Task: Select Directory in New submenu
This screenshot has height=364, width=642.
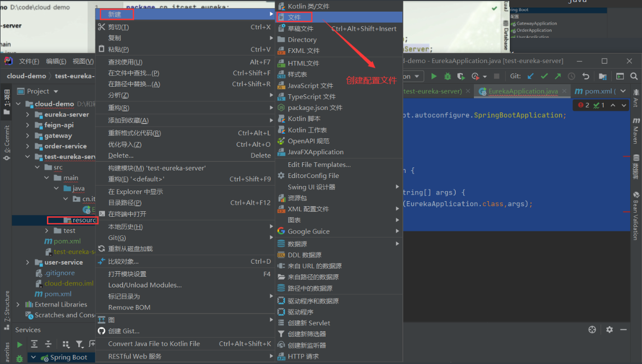Action: 339,39
